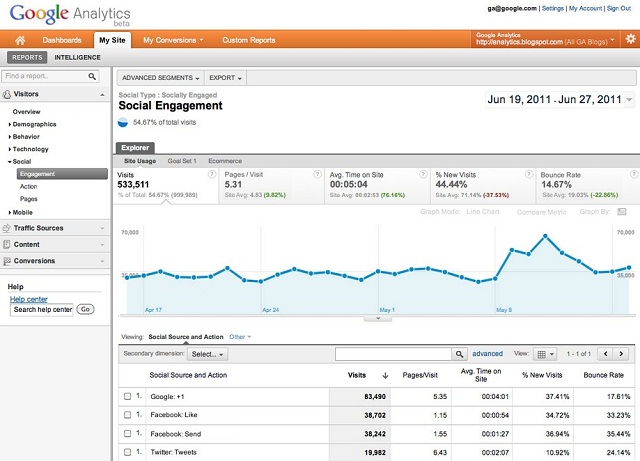
Task: Open the % New Visits help icon
Action: (x=529, y=174)
